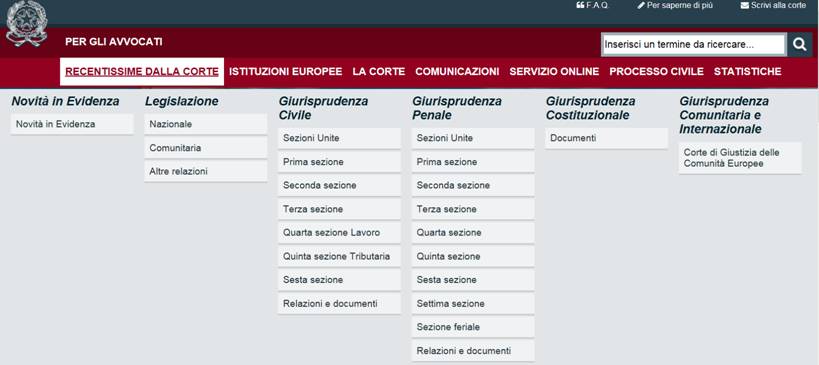Open the F.A.Q. link
This screenshot has width=819, height=365.
coord(592,5)
